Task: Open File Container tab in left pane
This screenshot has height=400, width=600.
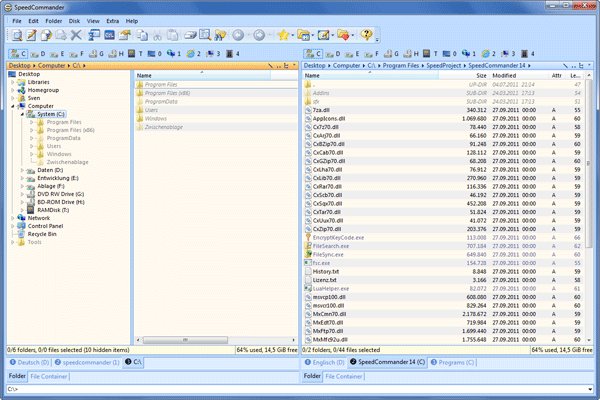Action: [49, 376]
